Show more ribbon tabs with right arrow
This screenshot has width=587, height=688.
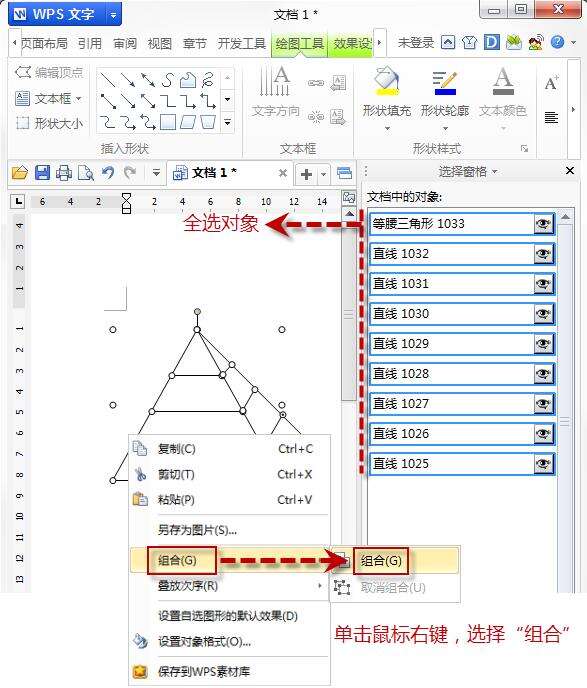click(x=379, y=43)
